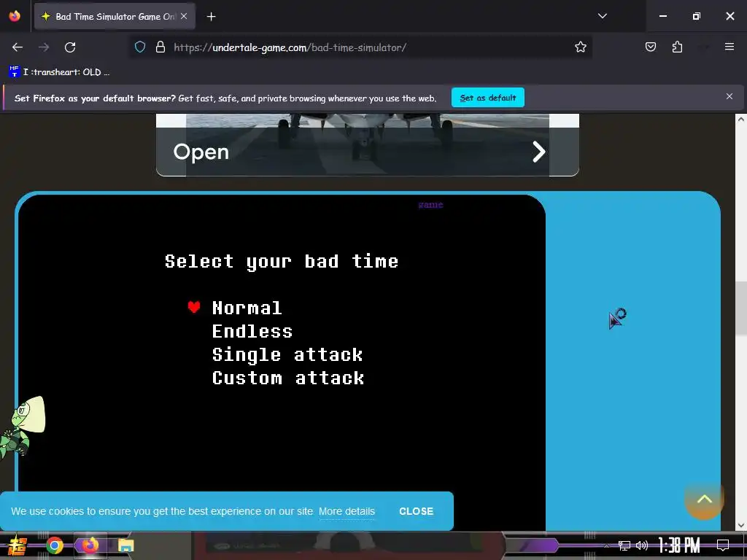Open File Explorer from taskbar
The height and width of the screenshot is (560, 747).
point(126,545)
